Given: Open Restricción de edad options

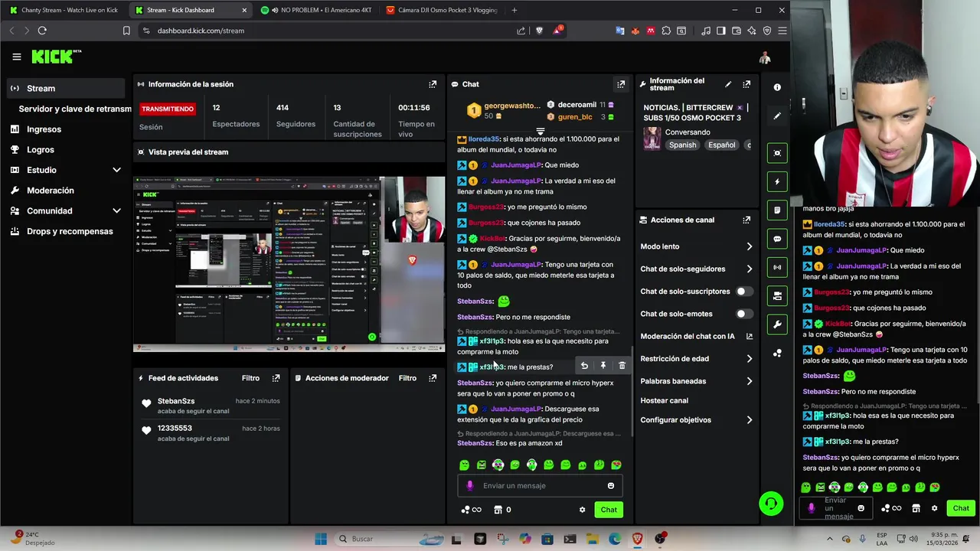Looking at the screenshot, I should [696, 358].
